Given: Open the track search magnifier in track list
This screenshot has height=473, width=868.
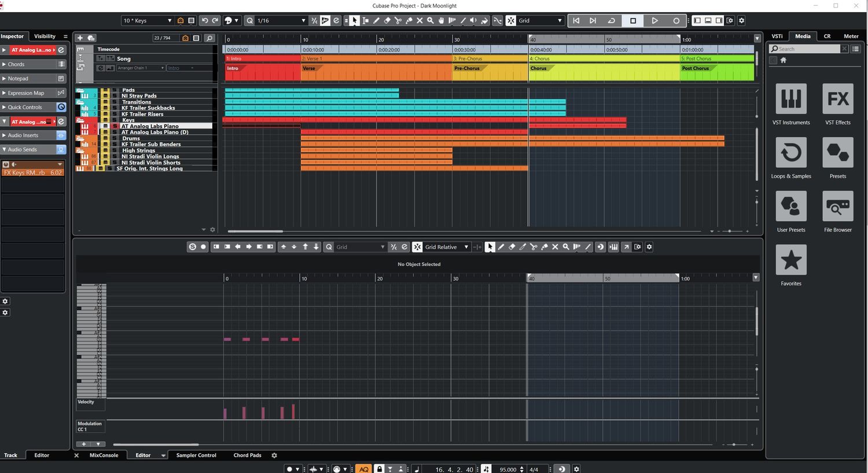Looking at the screenshot, I should pyautogui.click(x=209, y=38).
